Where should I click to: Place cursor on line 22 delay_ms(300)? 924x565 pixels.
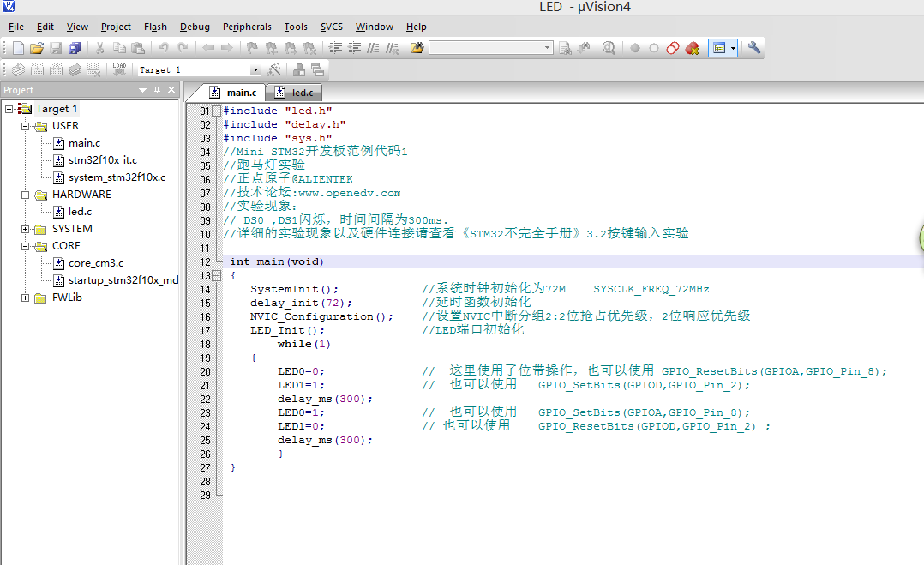pos(325,399)
